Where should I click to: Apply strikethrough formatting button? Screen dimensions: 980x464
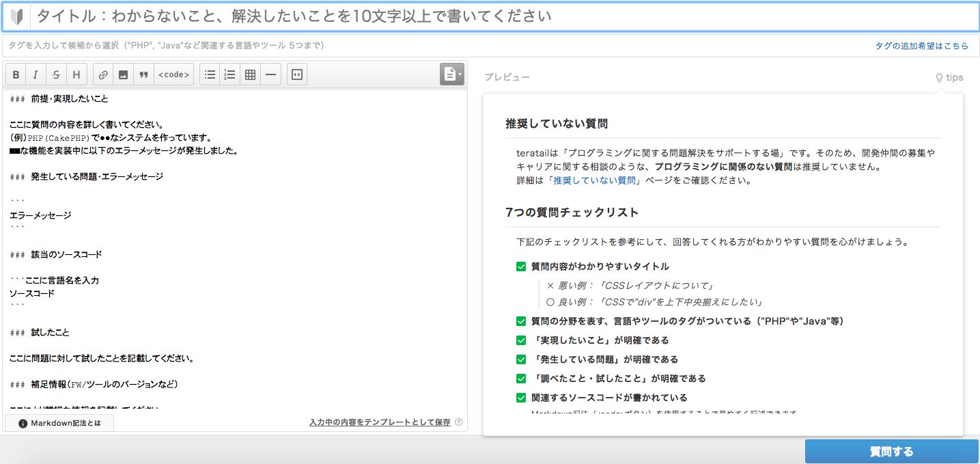pos(56,75)
